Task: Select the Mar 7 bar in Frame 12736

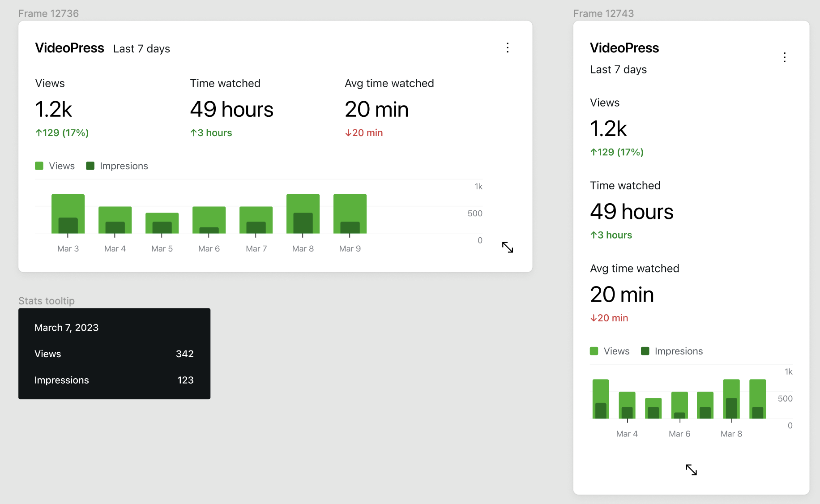Action: 256,220
